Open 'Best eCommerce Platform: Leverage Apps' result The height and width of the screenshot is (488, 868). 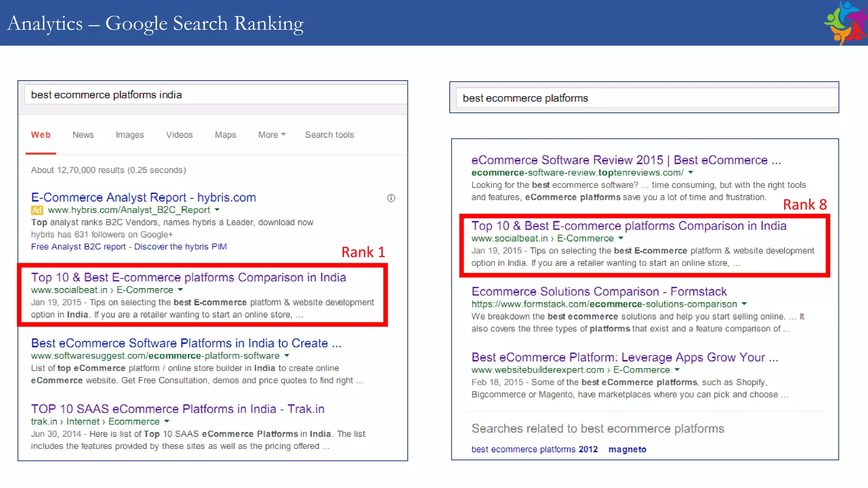tap(625, 357)
